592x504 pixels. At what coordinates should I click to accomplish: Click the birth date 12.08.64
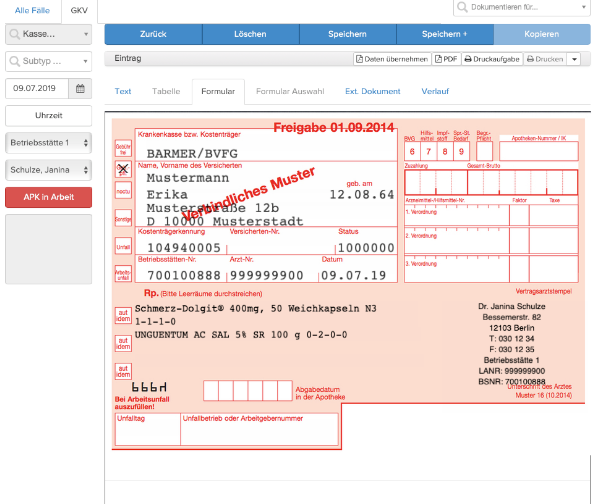point(362,194)
